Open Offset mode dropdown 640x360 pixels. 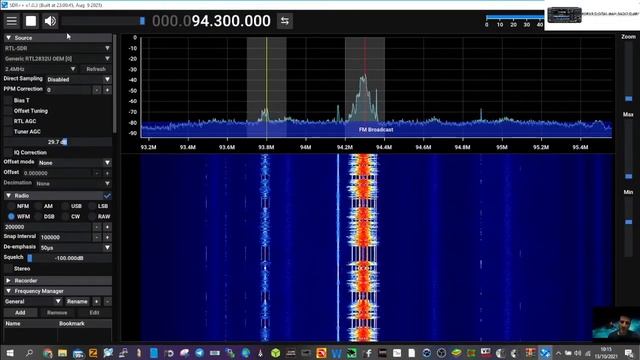point(74,163)
